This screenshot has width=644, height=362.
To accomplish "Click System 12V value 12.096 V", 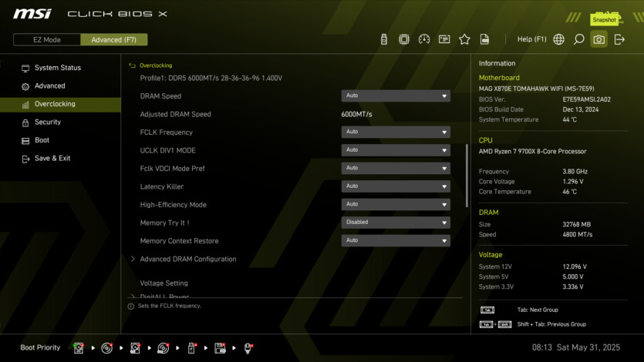I will coord(575,266).
